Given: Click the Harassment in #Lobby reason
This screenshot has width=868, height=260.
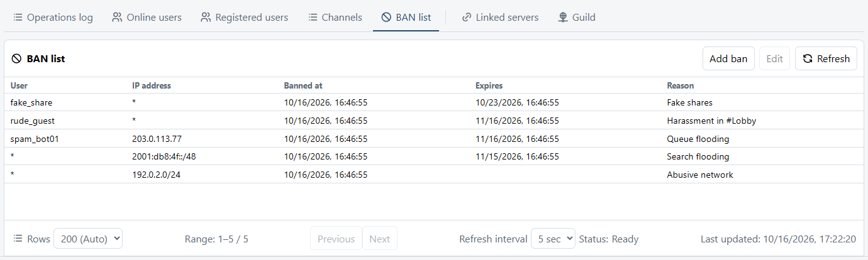Looking at the screenshot, I should tap(711, 121).
